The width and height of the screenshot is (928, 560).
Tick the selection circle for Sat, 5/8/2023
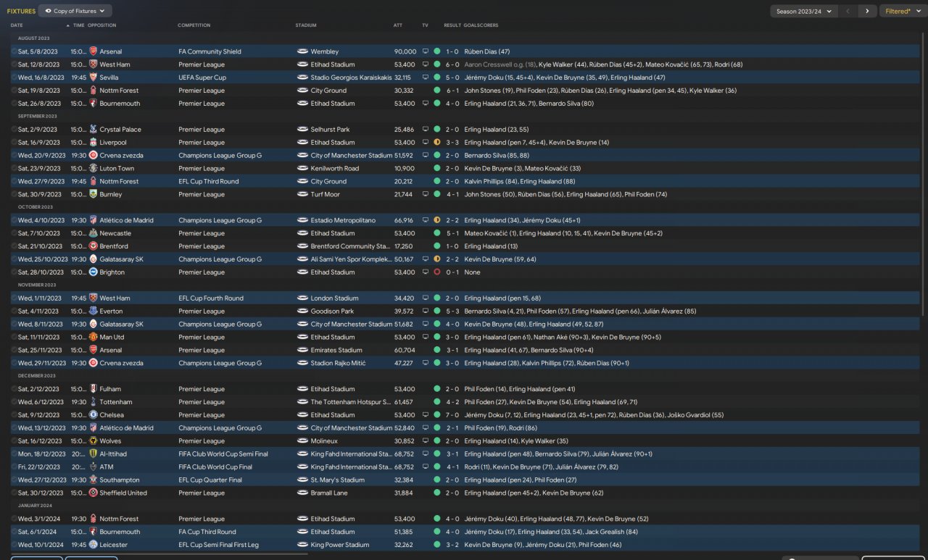coord(14,51)
